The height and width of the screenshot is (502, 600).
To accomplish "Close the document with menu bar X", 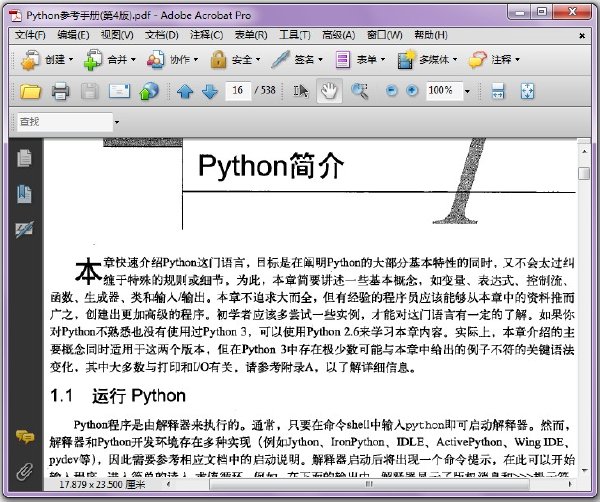I will [582, 36].
